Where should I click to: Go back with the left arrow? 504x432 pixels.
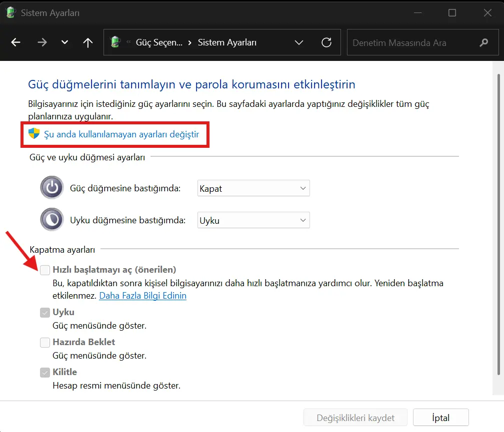[x=16, y=42]
